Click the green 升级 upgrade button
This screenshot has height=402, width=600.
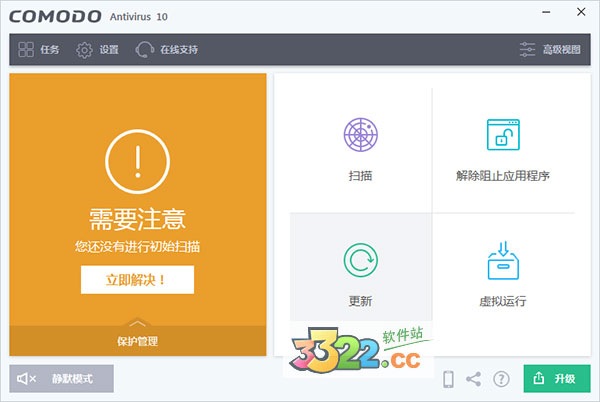(557, 379)
